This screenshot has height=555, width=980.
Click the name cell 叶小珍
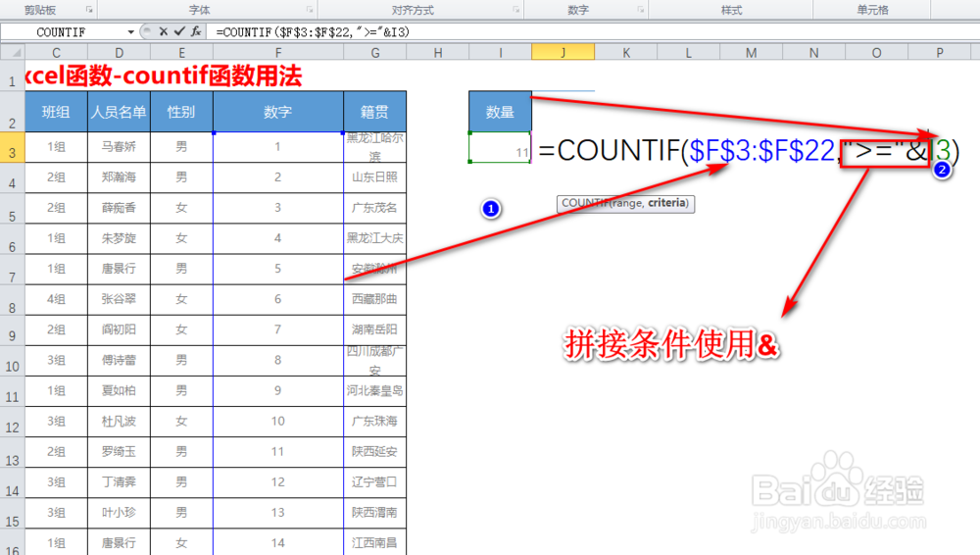[x=119, y=513]
